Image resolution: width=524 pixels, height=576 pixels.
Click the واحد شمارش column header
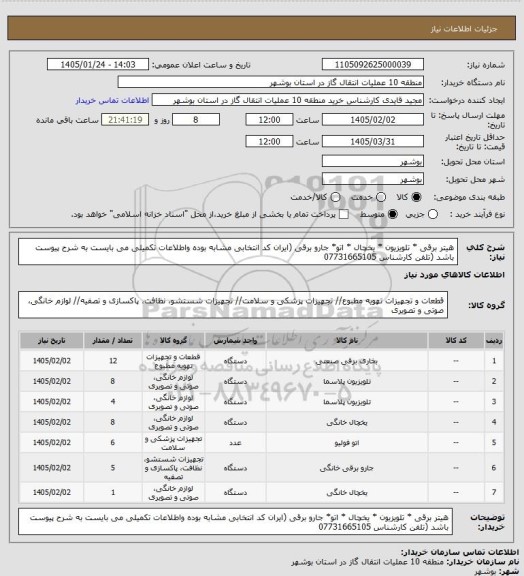pos(235,341)
